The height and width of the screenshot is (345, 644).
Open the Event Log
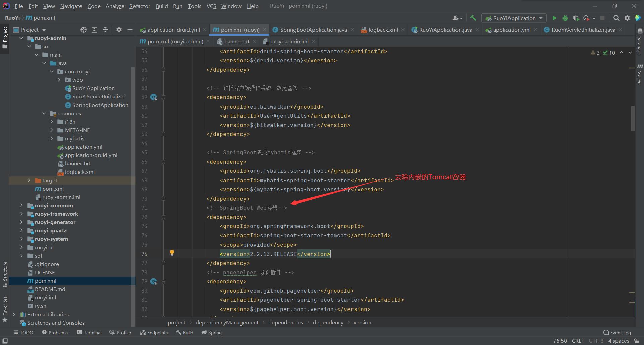pyautogui.click(x=617, y=332)
